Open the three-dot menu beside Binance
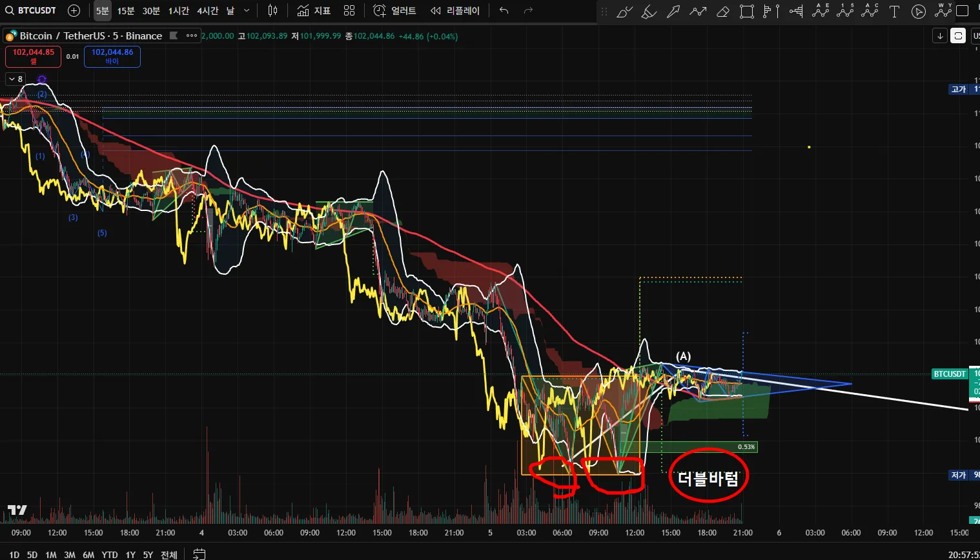 (192, 36)
